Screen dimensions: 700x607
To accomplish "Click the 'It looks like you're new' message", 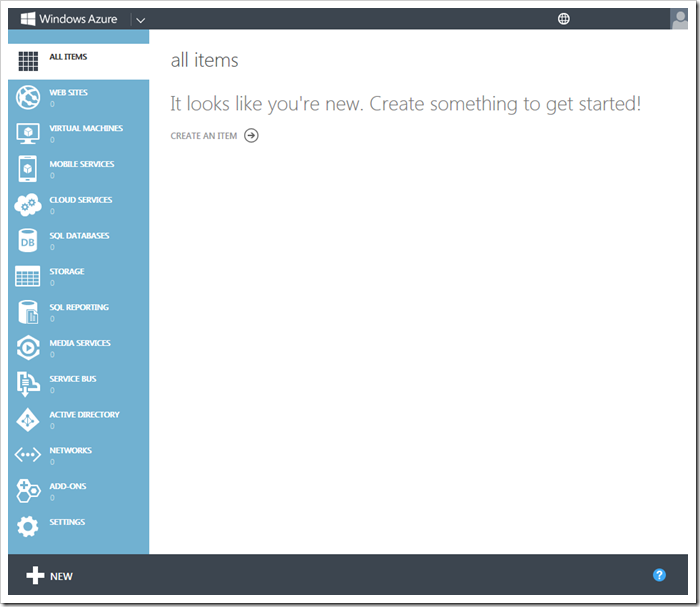I will 405,104.
